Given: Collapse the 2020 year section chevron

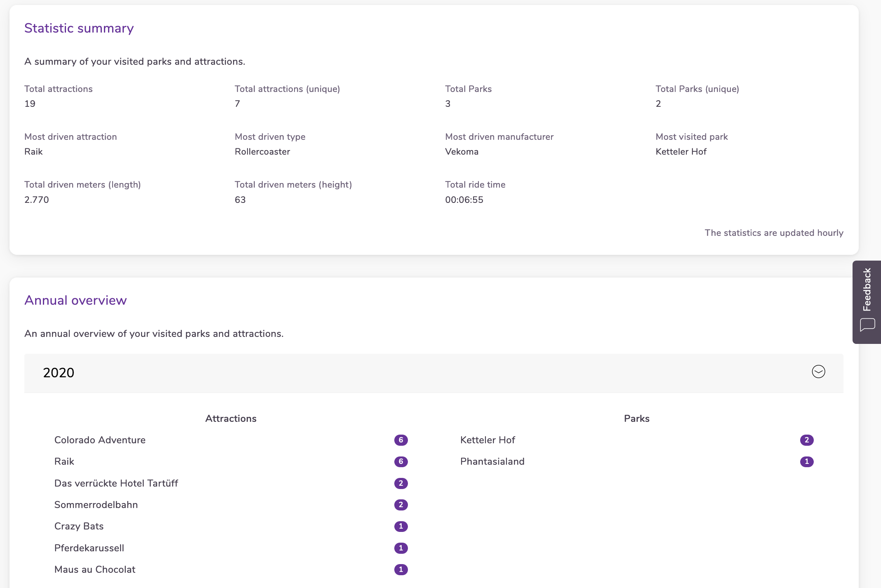Looking at the screenshot, I should coord(818,372).
